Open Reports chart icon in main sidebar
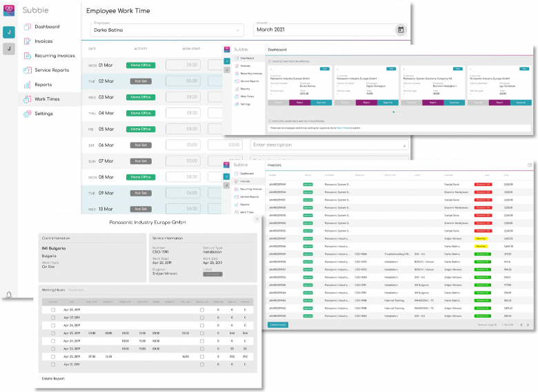 (28, 85)
